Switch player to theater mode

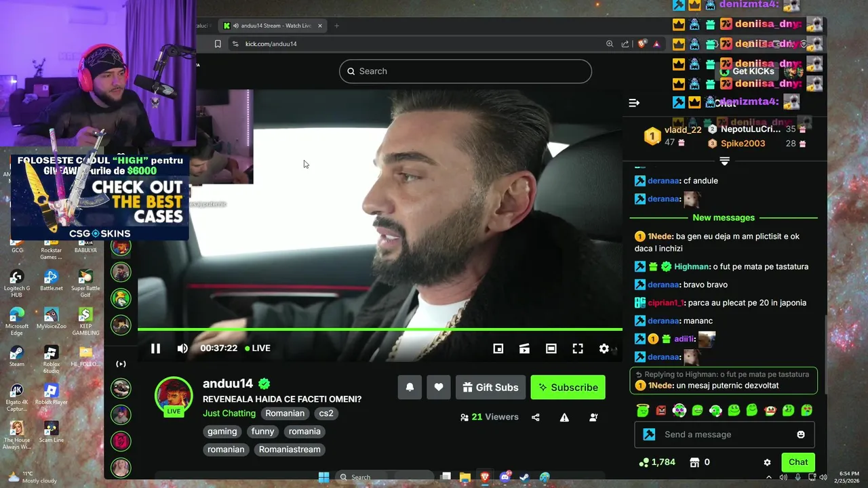(x=551, y=348)
